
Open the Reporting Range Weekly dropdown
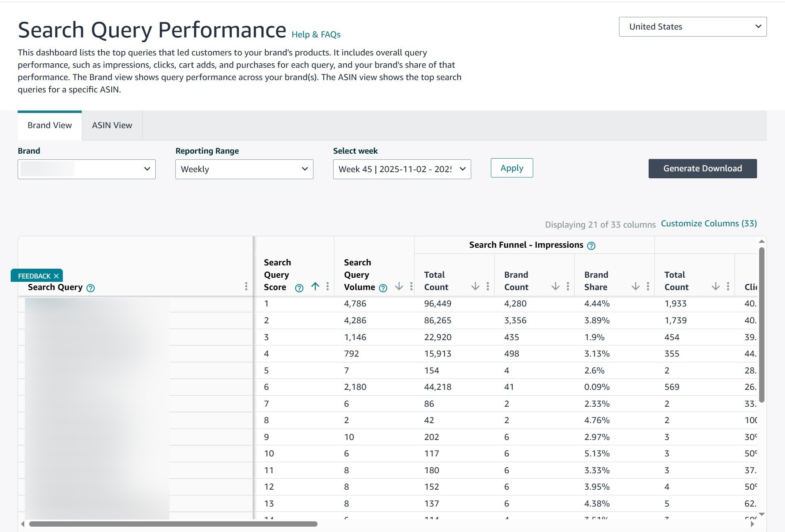[x=244, y=169]
